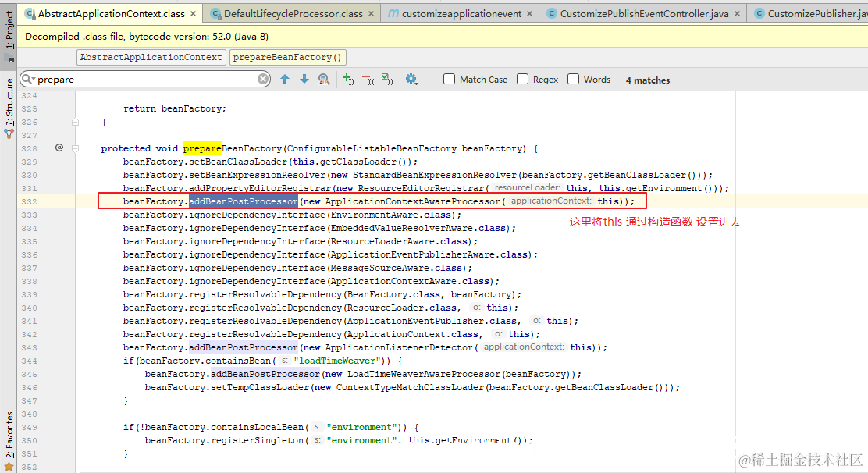The width and height of the screenshot is (868, 473).
Task: Add selection for next occurrence icon
Action: [348, 79]
